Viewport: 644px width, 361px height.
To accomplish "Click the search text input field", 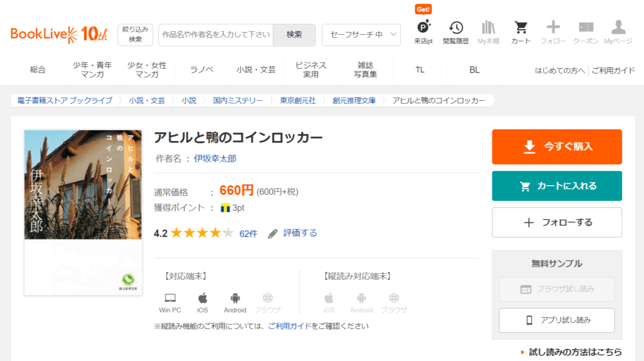I will click(x=216, y=35).
